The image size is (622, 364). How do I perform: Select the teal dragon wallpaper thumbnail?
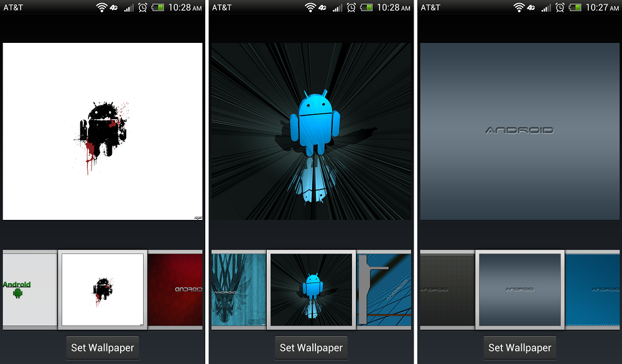tap(238, 289)
